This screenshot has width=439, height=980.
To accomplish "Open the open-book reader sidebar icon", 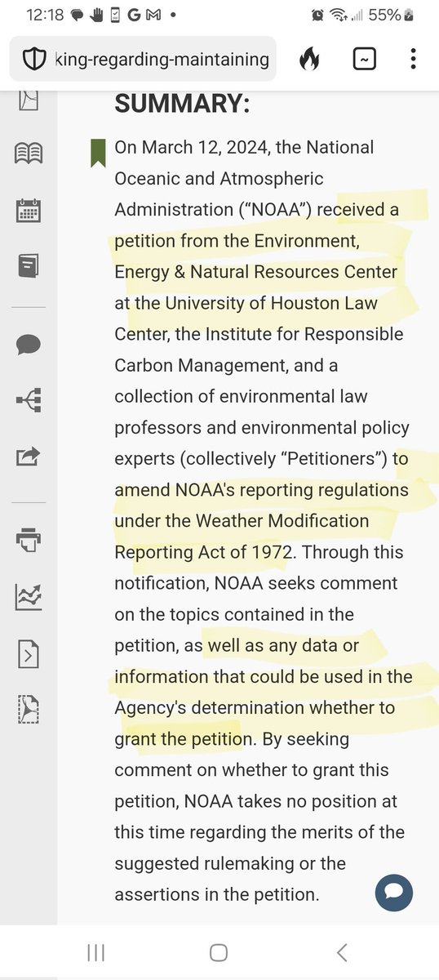I will (29, 153).
